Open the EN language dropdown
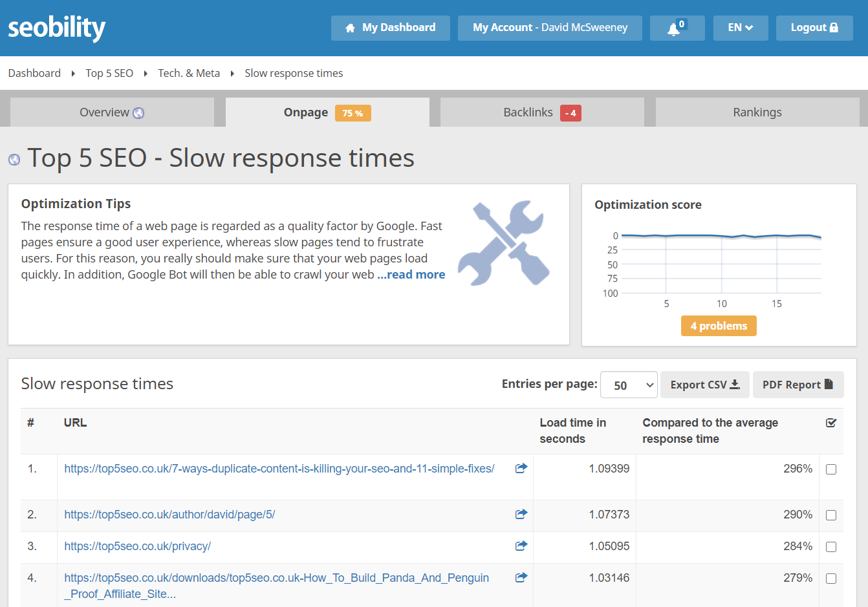Viewport: 868px width, 607px height. pos(741,28)
